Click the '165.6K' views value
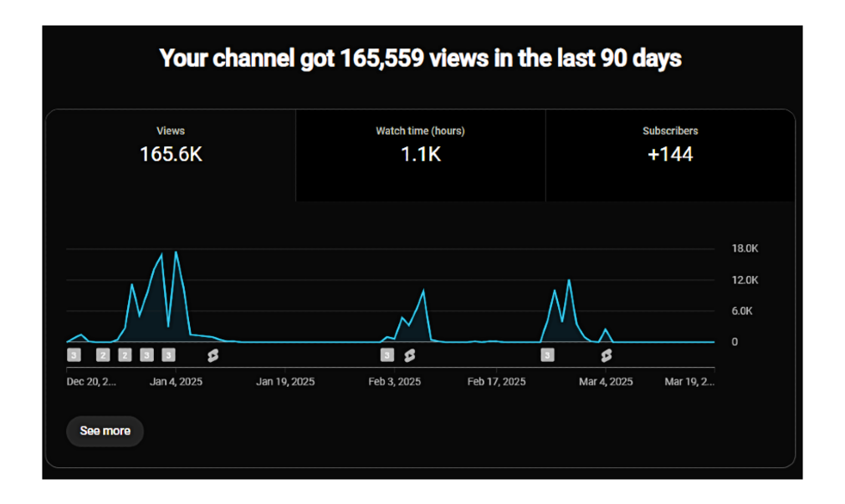 171,155
